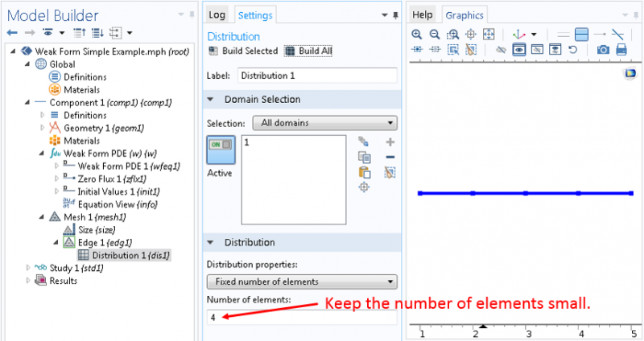
Task: Expand the Study 1 node
Action: coord(28,268)
